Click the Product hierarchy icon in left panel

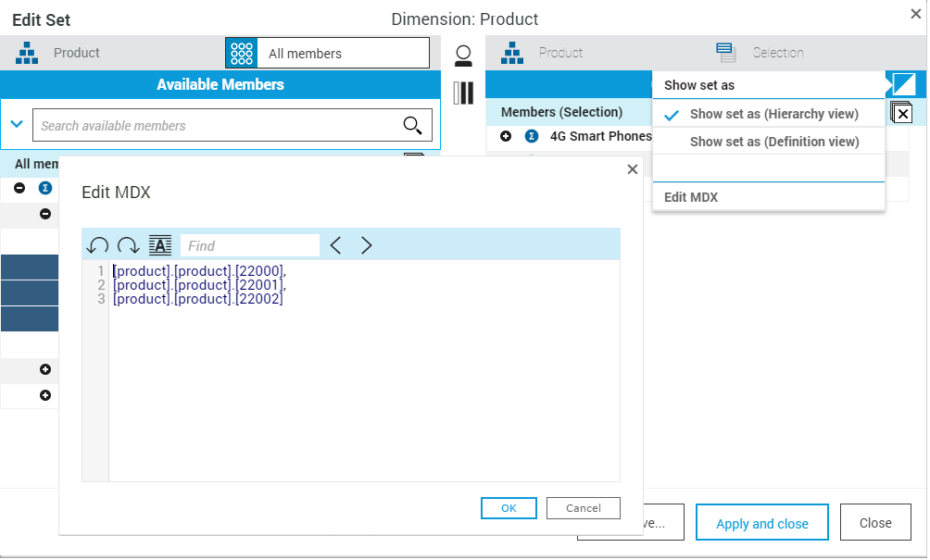tap(27, 54)
